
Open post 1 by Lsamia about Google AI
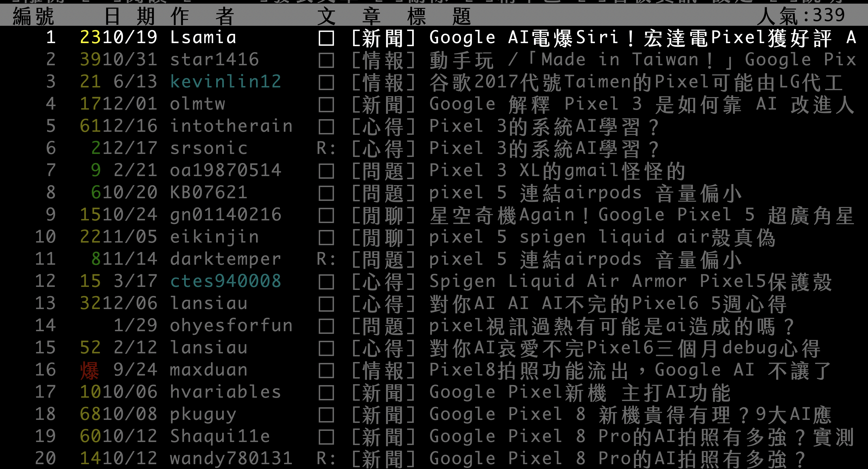[x=434, y=37]
